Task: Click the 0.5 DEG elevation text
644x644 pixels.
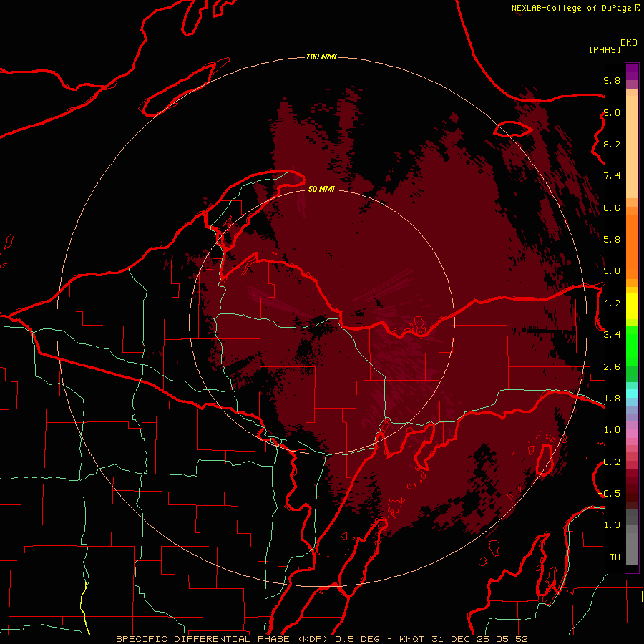Action: pos(358,639)
